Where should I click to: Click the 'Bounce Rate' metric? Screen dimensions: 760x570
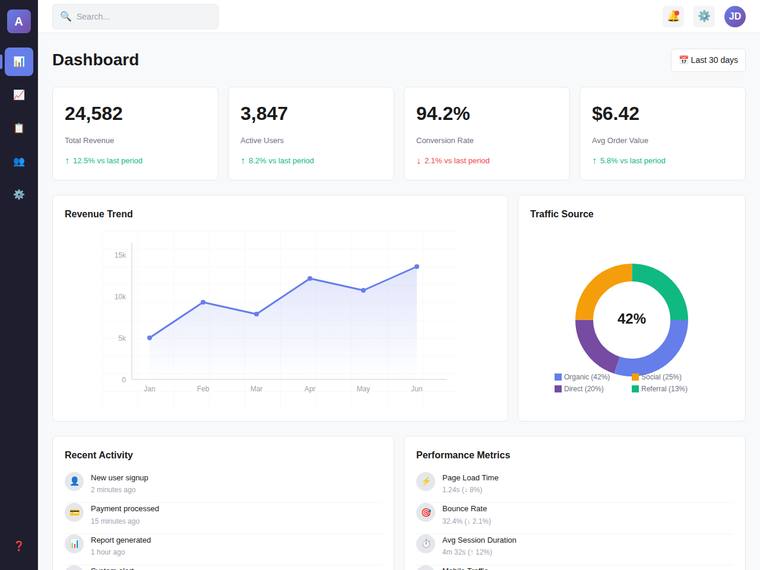[576, 515]
